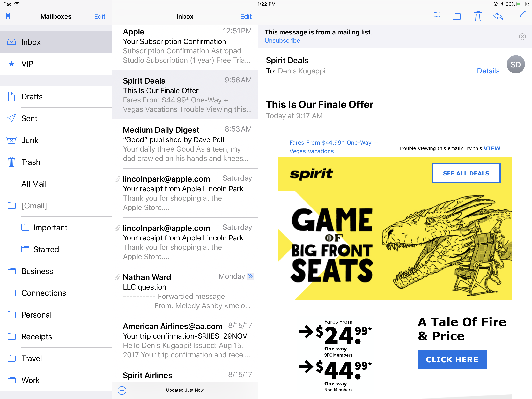Open the Trash mailbox
Screen dimensions: 532x399
point(31,162)
